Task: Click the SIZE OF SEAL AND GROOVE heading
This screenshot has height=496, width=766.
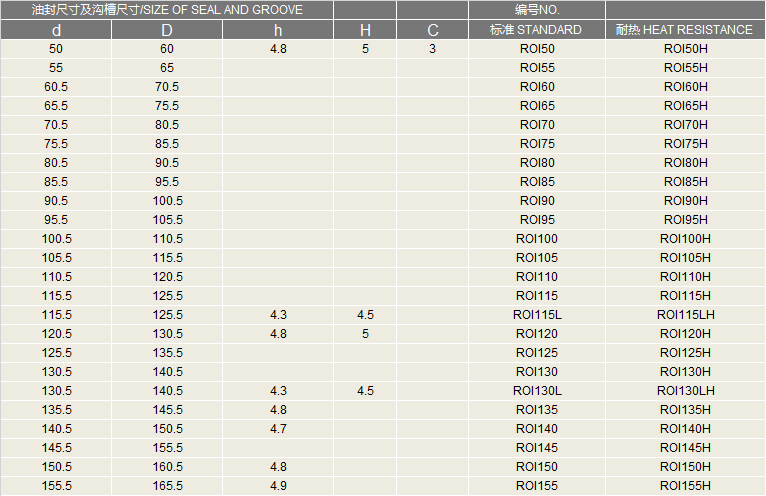Action: (167, 10)
